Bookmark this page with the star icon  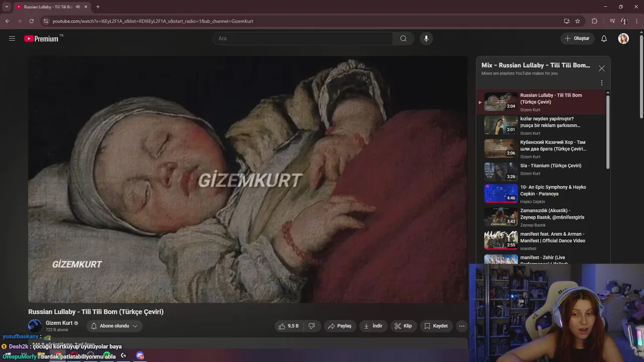pyautogui.click(x=578, y=21)
